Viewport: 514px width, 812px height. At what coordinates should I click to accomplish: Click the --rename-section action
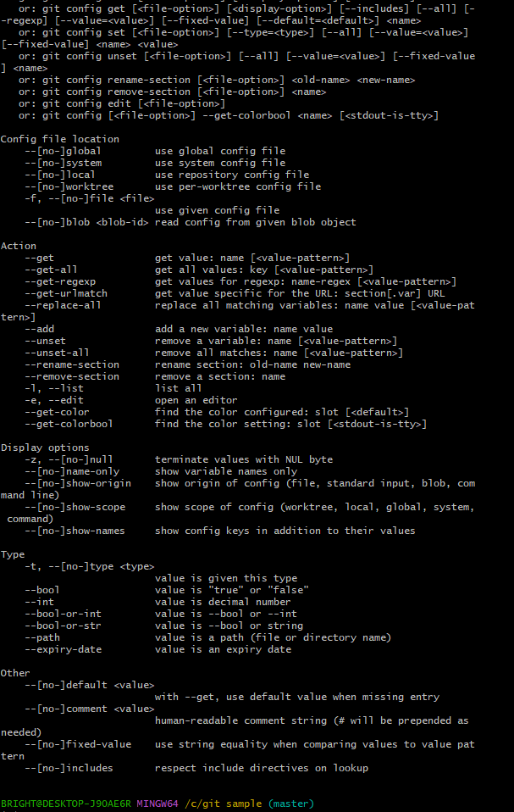(72, 364)
